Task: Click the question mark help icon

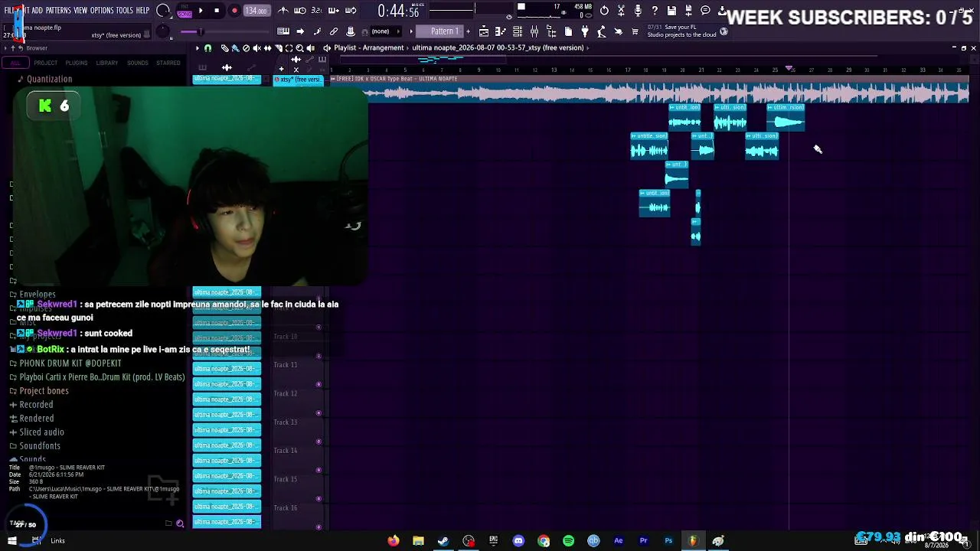Action: click(655, 11)
